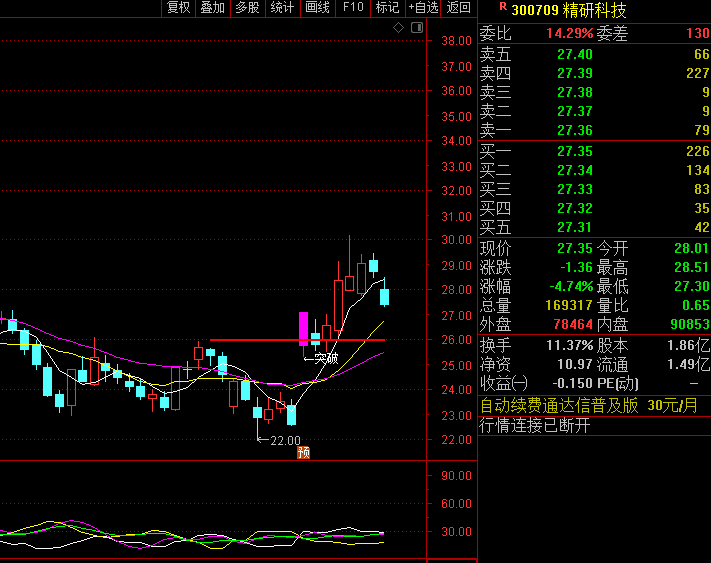Click 卖四 price 27.39
Viewport: 711px width, 563px height.
click(x=575, y=73)
